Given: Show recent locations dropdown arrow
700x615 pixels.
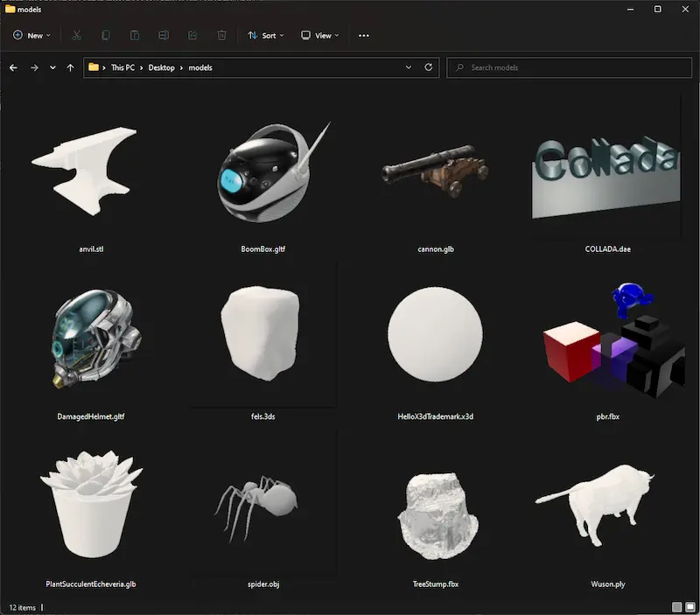Looking at the screenshot, I should tap(52, 68).
